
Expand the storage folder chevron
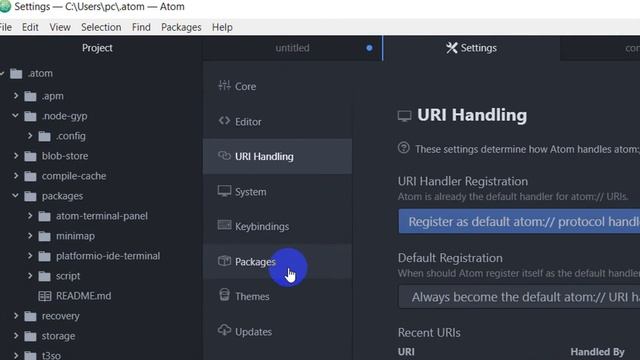pos(16,336)
